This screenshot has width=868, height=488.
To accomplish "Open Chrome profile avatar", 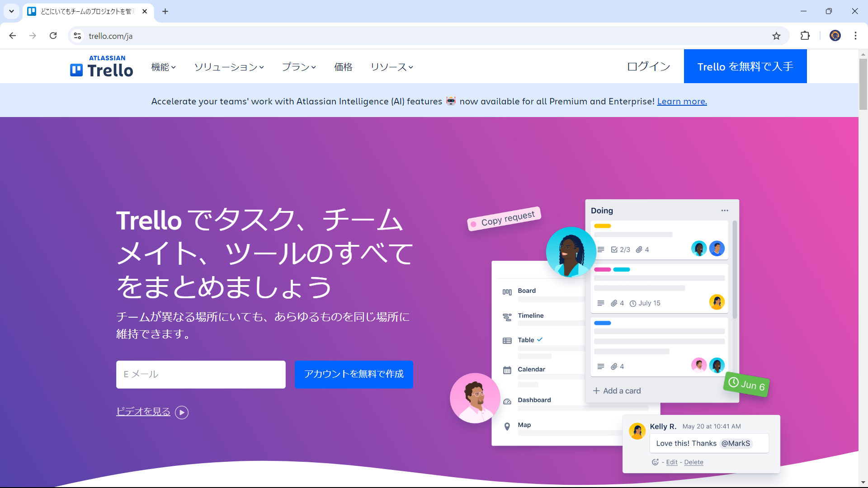I will click(x=835, y=36).
